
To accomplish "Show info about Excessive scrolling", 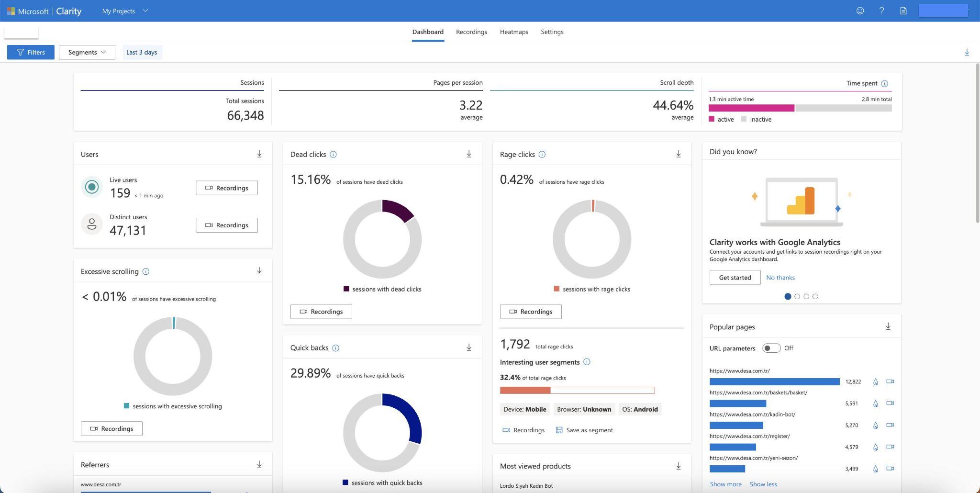I will pos(146,271).
